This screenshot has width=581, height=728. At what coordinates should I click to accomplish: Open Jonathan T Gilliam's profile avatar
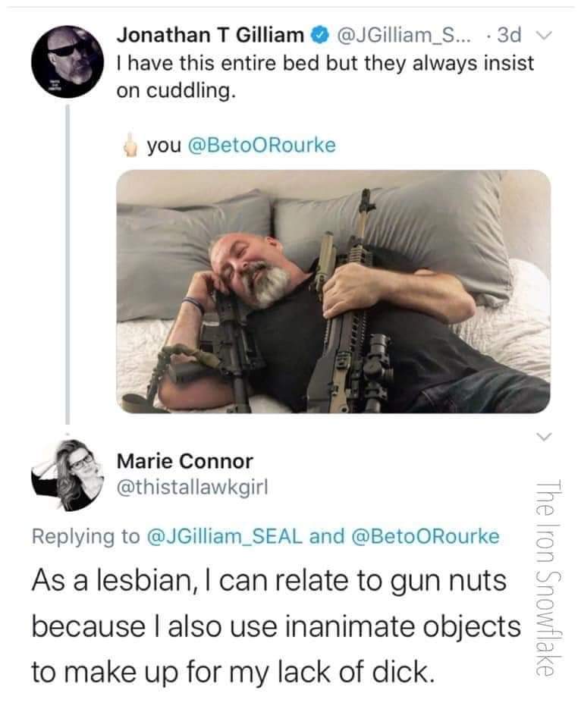point(68,61)
